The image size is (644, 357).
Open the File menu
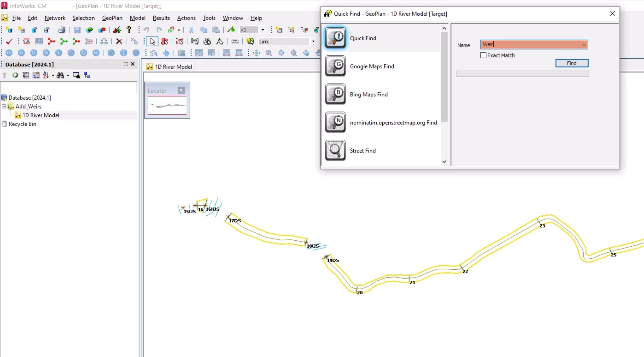16,18
